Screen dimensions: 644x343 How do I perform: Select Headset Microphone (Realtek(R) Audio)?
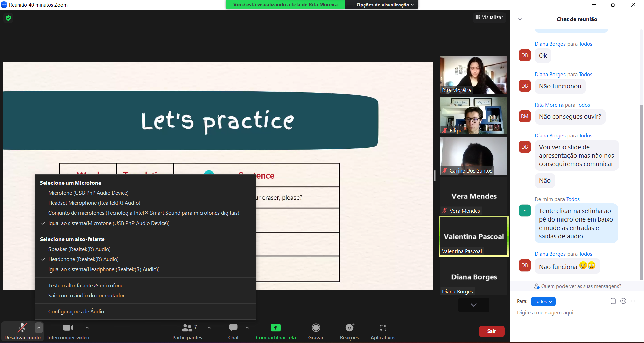pyautogui.click(x=145, y=203)
